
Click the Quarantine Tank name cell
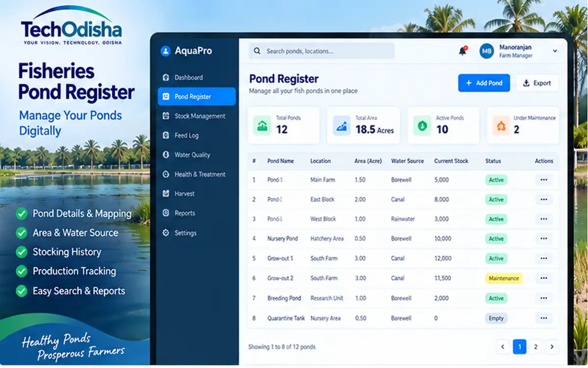click(x=286, y=318)
